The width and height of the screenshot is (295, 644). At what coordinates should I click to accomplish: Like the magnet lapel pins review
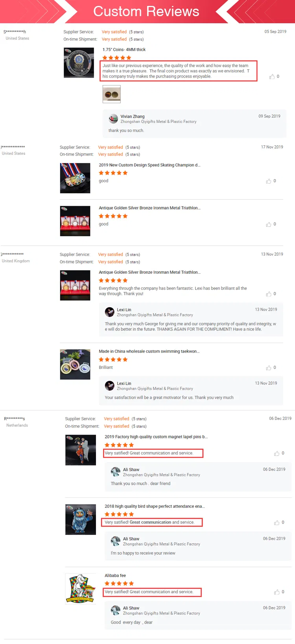pyautogui.click(x=277, y=453)
